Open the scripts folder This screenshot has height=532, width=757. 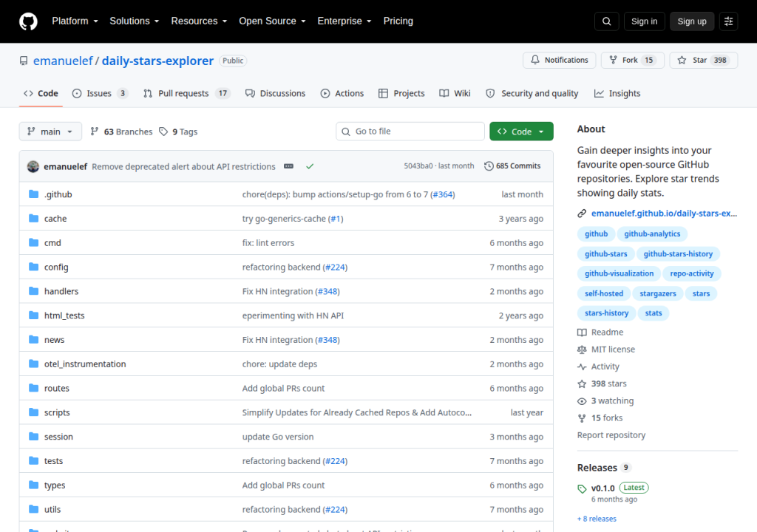[x=57, y=412]
